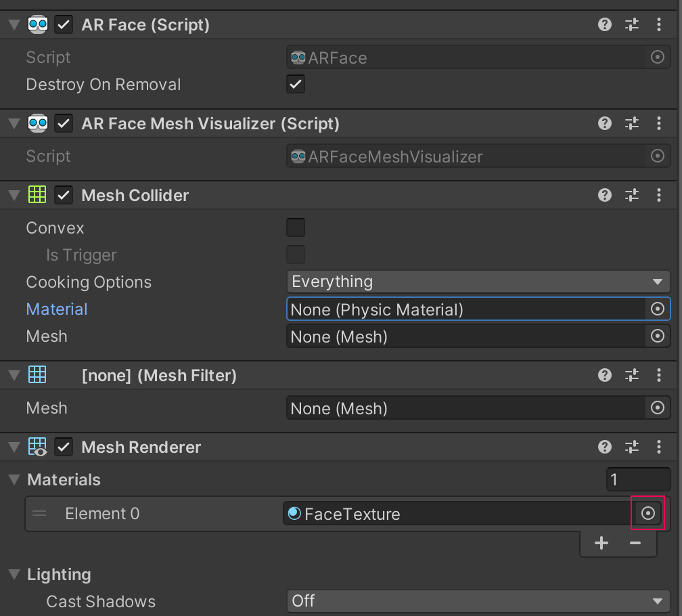Click the Element 0 drag handle
The width and height of the screenshot is (682, 616).
coord(40,514)
